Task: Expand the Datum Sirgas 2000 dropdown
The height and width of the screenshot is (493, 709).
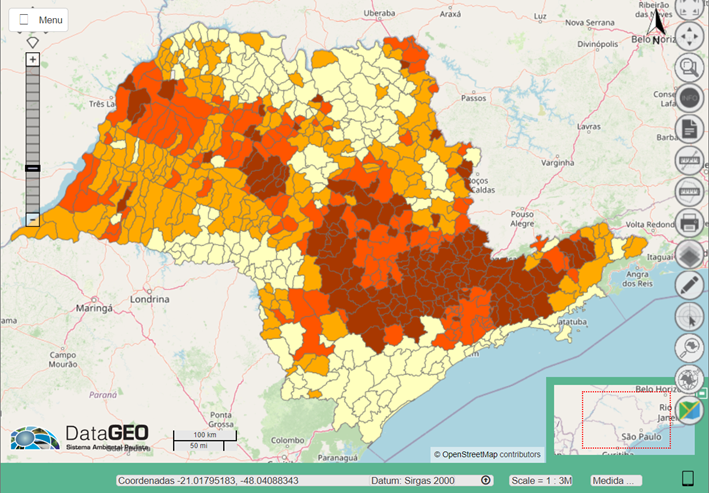Action: pyautogui.click(x=486, y=480)
